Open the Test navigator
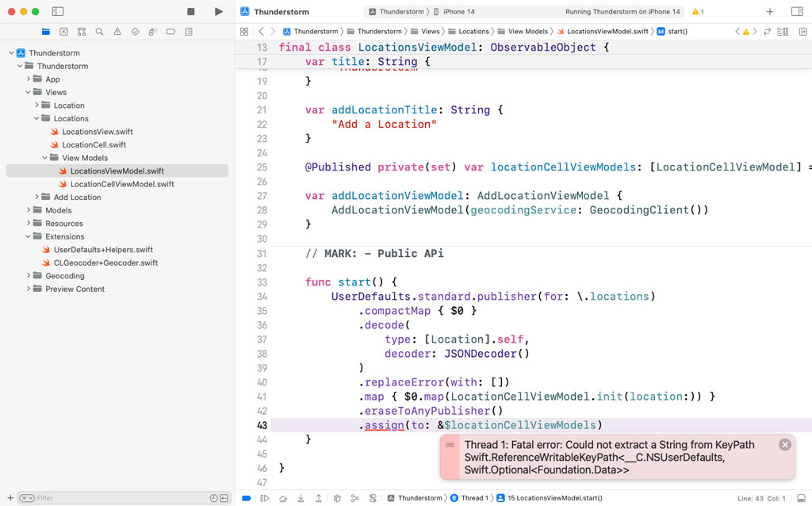Screen dimensions: 812x506 [x=136, y=31]
